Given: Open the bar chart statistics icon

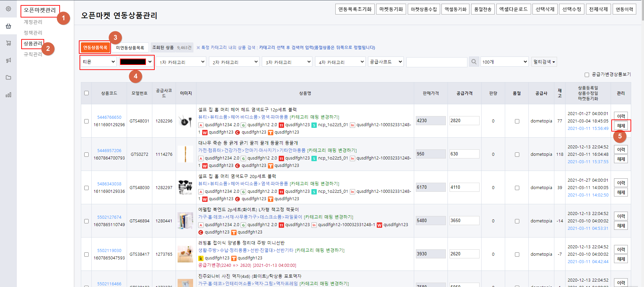Looking at the screenshot, I should pos(8,95).
